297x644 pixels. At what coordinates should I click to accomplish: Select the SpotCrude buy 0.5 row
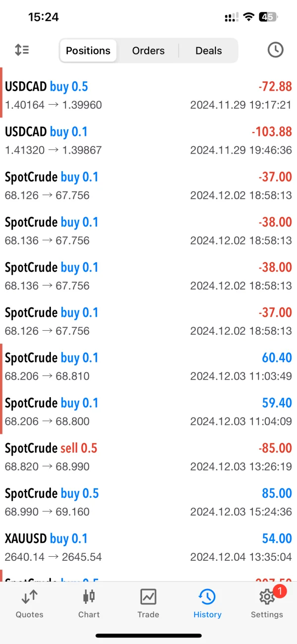[148, 502]
